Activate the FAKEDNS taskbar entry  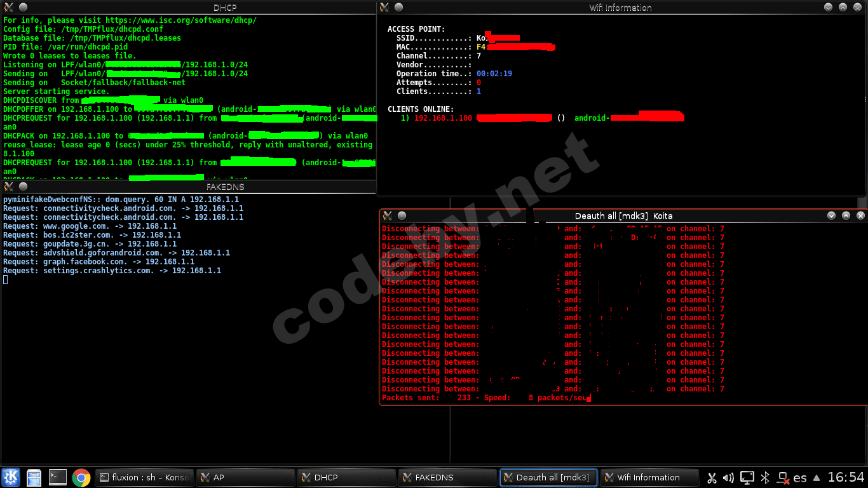[447, 477]
